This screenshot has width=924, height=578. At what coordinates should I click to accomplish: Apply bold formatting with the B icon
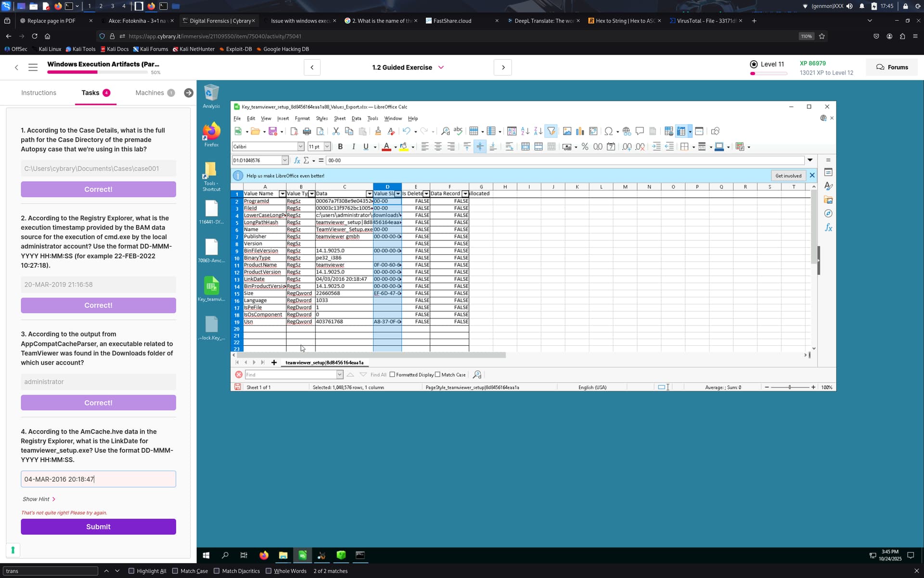340,146
